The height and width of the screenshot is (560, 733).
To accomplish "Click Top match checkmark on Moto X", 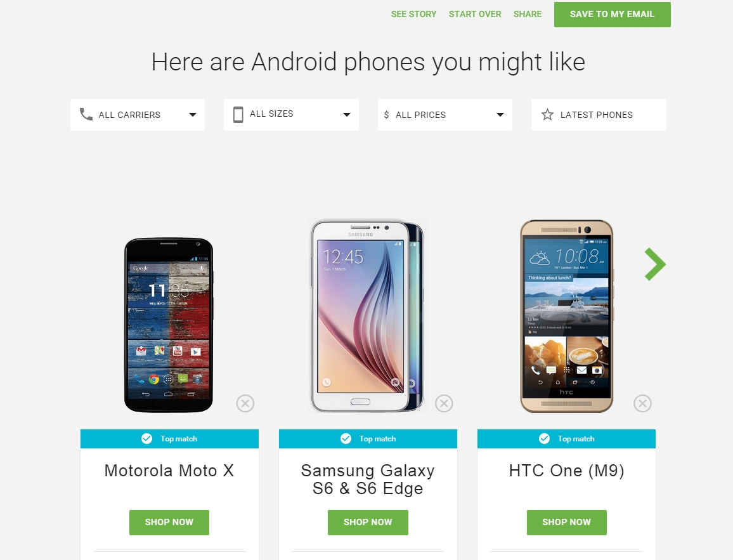I will coord(146,438).
